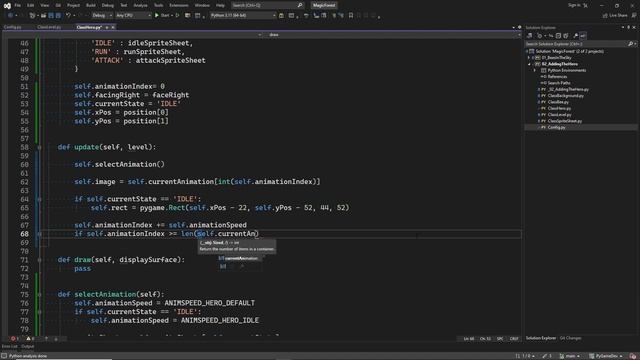Open the Any CPU platform dropdown
The height and width of the screenshot is (360, 640).
[133, 16]
